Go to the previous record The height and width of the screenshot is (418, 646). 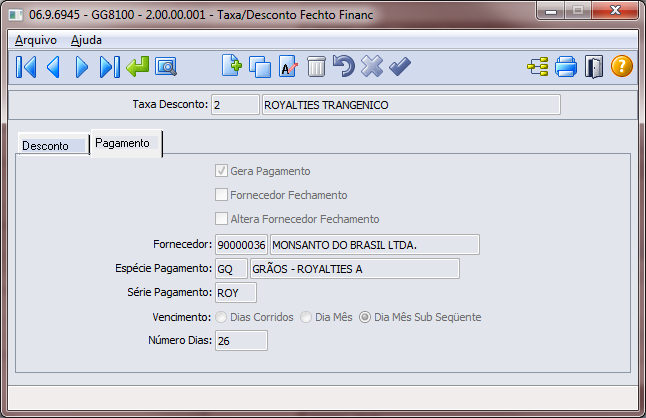(54, 67)
